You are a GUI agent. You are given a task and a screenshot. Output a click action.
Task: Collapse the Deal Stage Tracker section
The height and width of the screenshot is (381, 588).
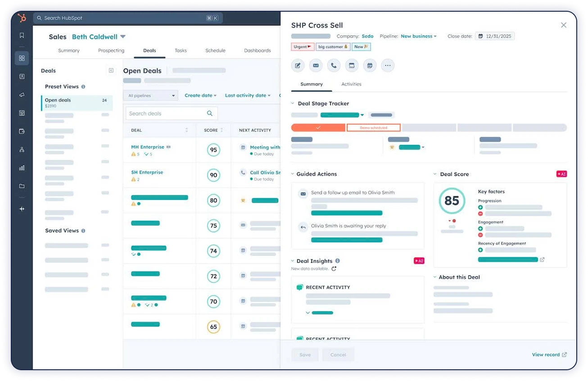click(294, 104)
